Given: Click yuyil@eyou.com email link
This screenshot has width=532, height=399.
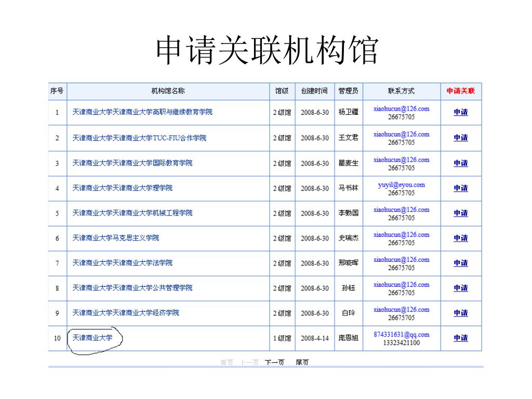Looking at the screenshot, I should point(402,185).
